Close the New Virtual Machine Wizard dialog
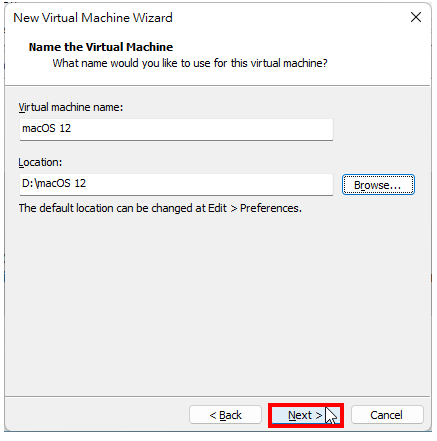The height and width of the screenshot is (441, 437). (415, 17)
